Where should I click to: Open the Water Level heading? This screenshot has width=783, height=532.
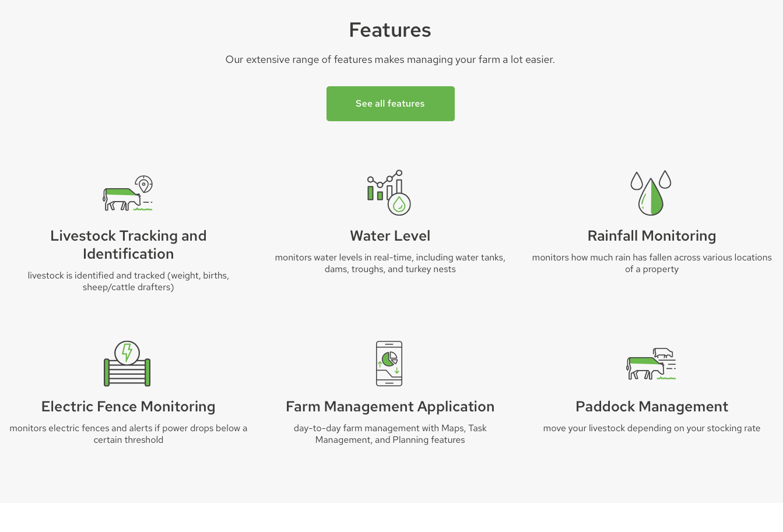(x=390, y=236)
